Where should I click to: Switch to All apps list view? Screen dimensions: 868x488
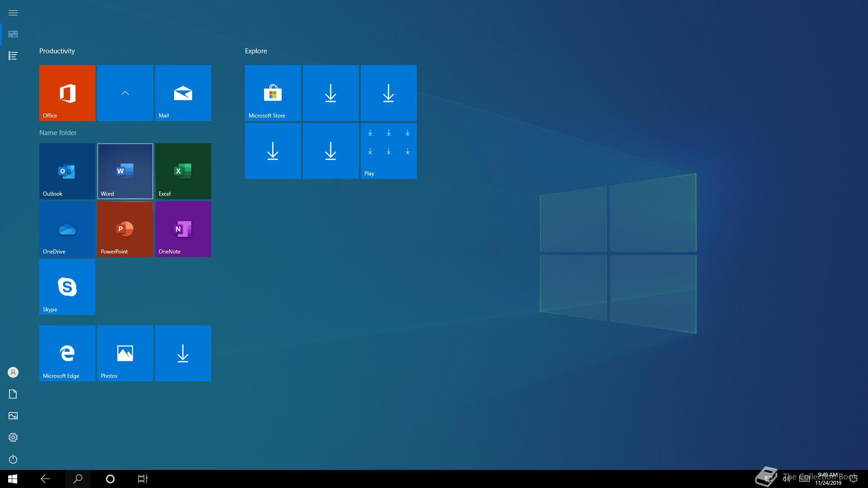pyautogui.click(x=13, y=56)
